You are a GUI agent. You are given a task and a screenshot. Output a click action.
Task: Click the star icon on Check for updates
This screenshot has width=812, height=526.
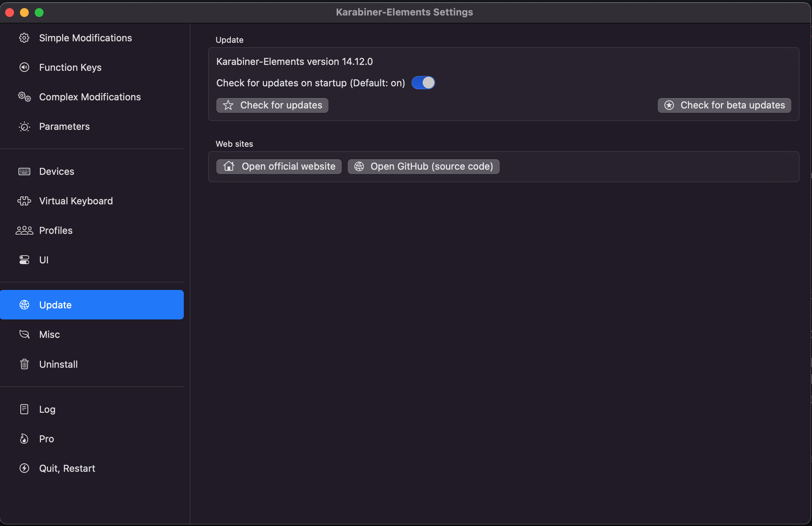click(228, 105)
